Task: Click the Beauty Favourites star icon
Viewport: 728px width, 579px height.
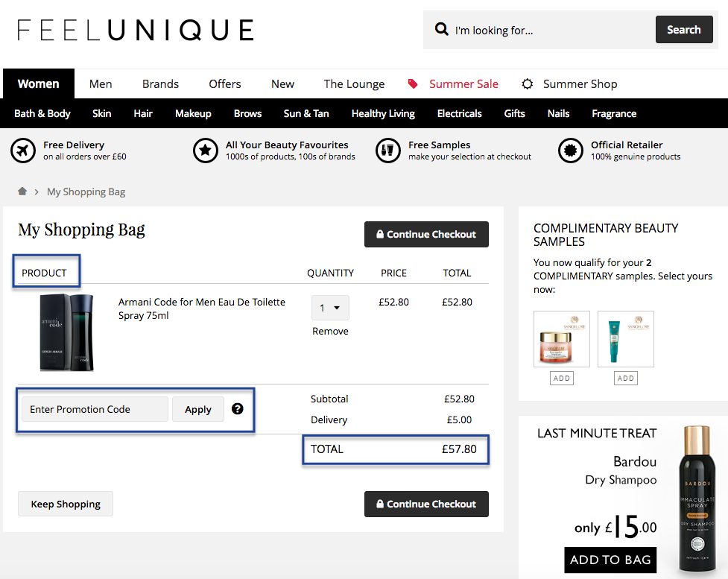Action: (x=206, y=151)
